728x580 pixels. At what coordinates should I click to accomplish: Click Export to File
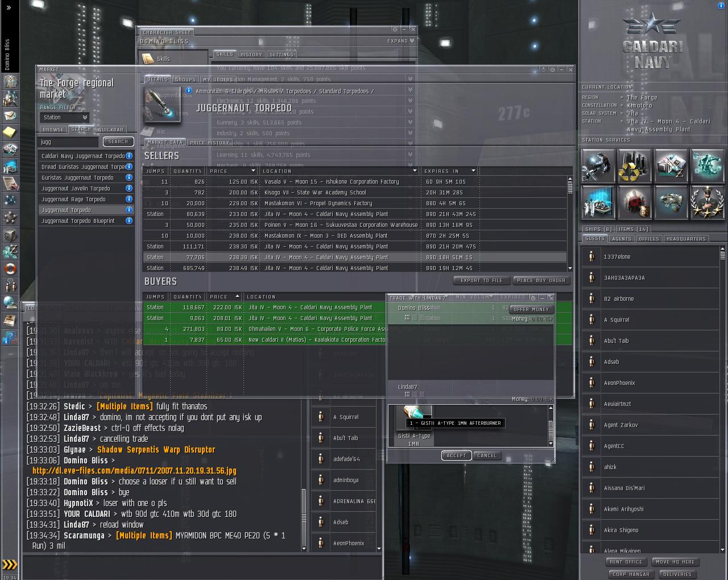tap(481, 280)
